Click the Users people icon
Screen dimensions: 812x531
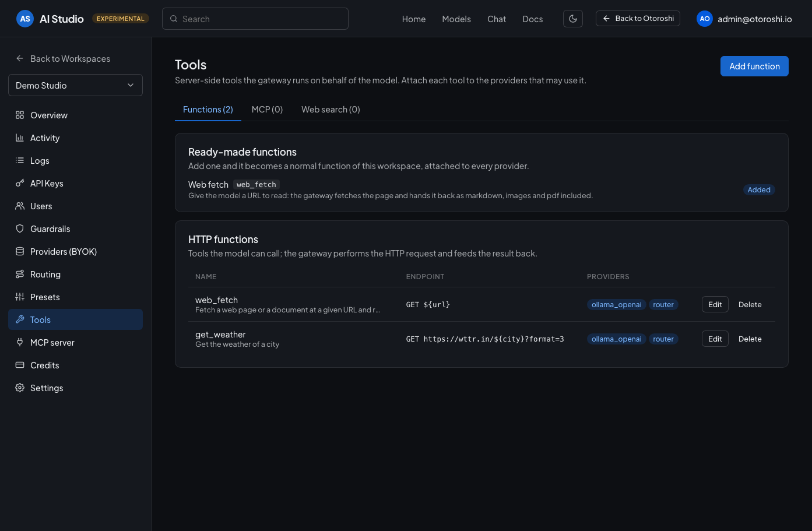[x=20, y=206]
